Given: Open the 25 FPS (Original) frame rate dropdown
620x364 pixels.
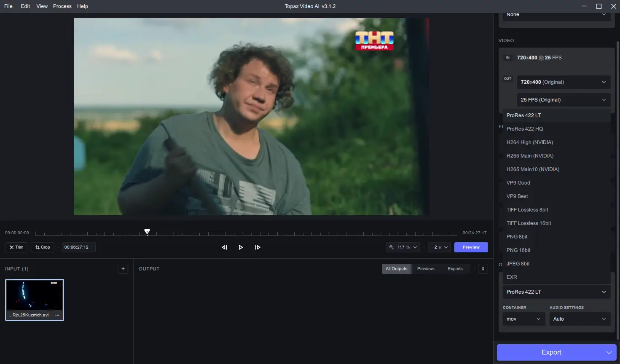Looking at the screenshot, I should coord(564,100).
